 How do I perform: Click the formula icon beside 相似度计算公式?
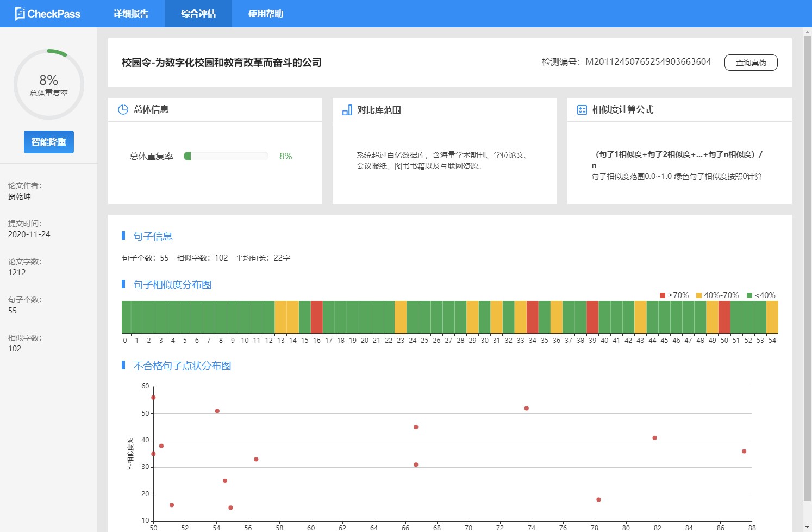coord(582,110)
